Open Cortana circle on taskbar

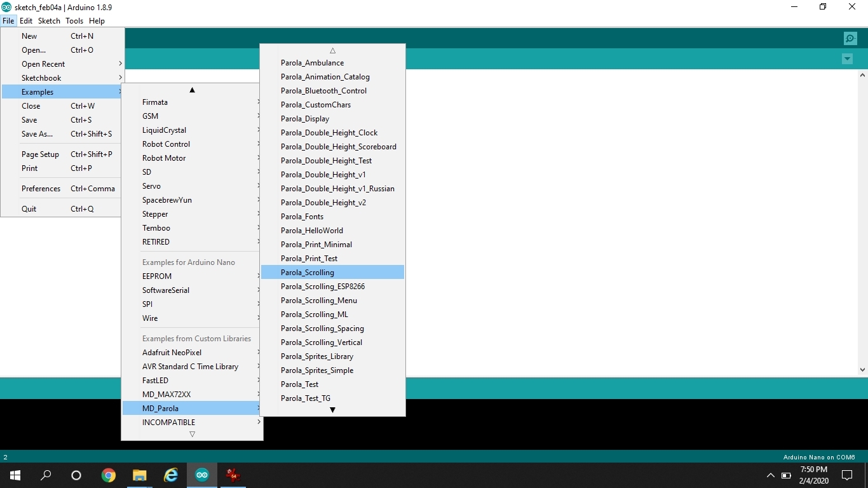[x=76, y=475]
